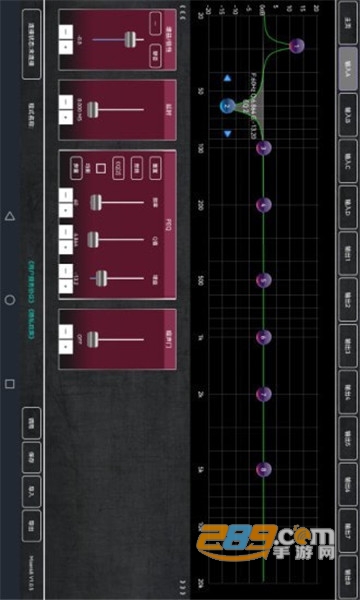Tap the blue arrow between band 2 and band 1
The image size is (360, 600).
coord(227,78)
